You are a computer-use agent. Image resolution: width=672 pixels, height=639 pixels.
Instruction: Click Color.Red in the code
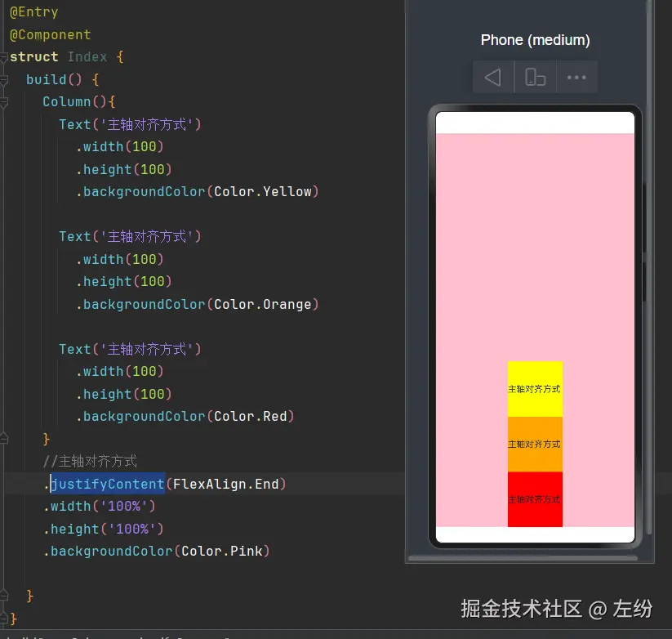[x=251, y=417]
